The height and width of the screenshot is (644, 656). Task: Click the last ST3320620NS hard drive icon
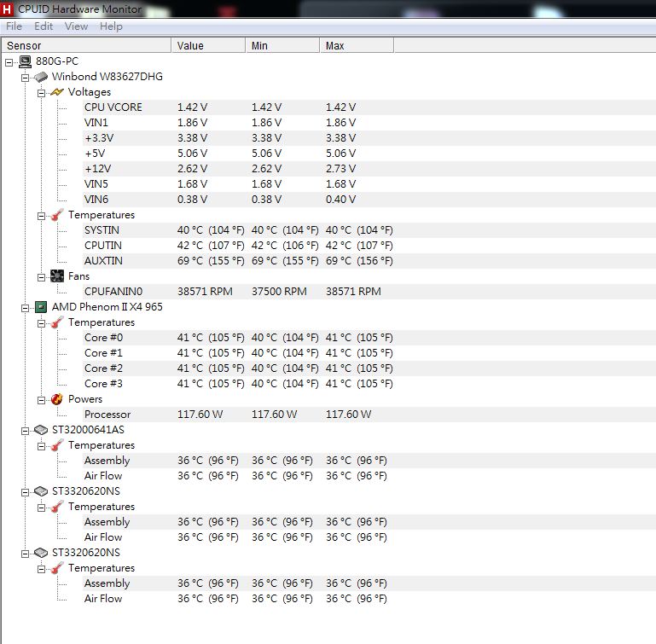click(41, 553)
